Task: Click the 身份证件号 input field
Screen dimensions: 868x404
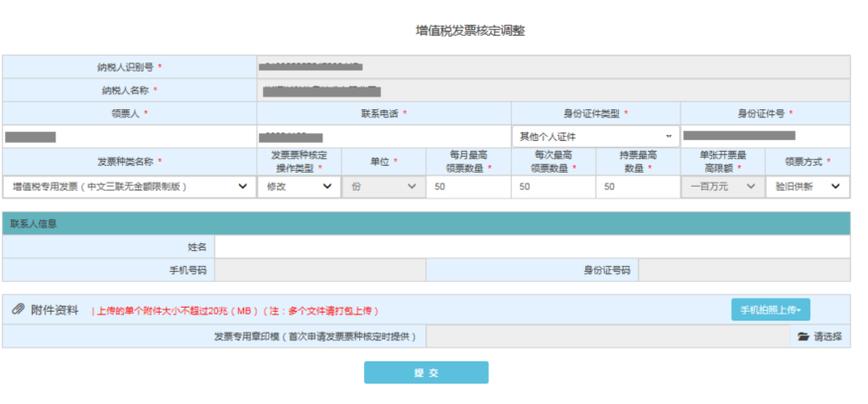Action: tap(765, 136)
